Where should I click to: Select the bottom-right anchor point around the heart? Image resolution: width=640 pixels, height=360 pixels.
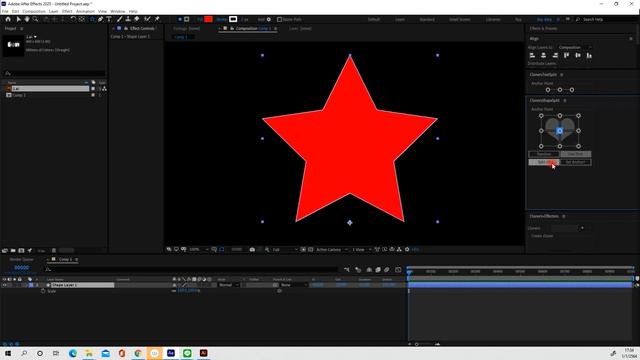578,146
